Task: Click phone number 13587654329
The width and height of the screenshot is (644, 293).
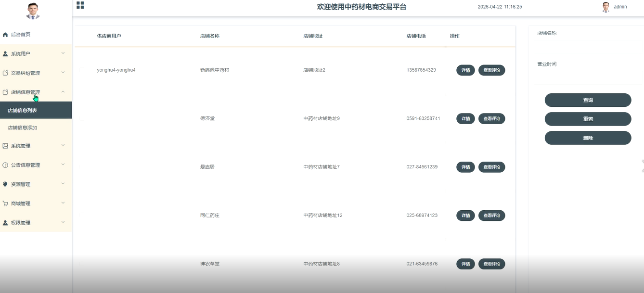Action: pos(421,70)
